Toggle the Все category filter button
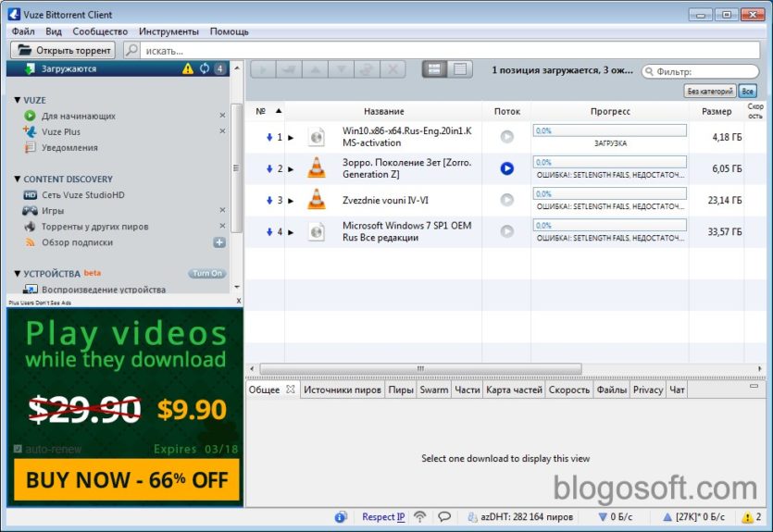The width and height of the screenshot is (773, 532). tap(747, 91)
